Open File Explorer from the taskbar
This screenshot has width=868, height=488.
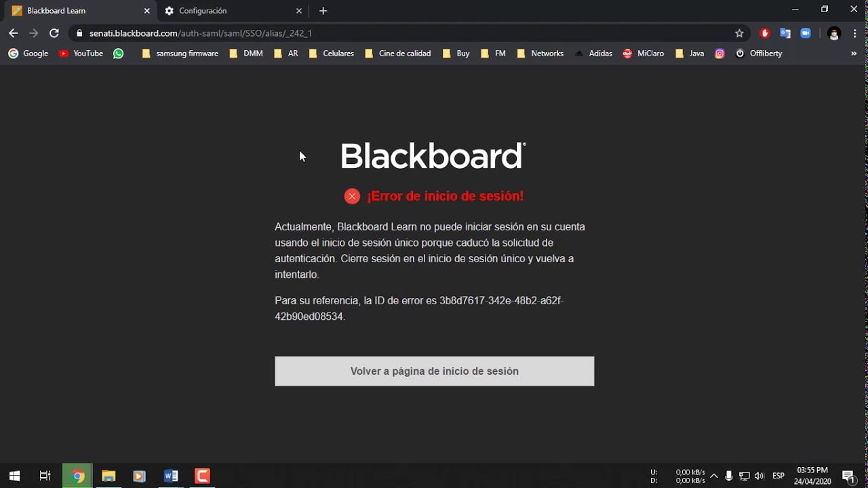(108, 476)
